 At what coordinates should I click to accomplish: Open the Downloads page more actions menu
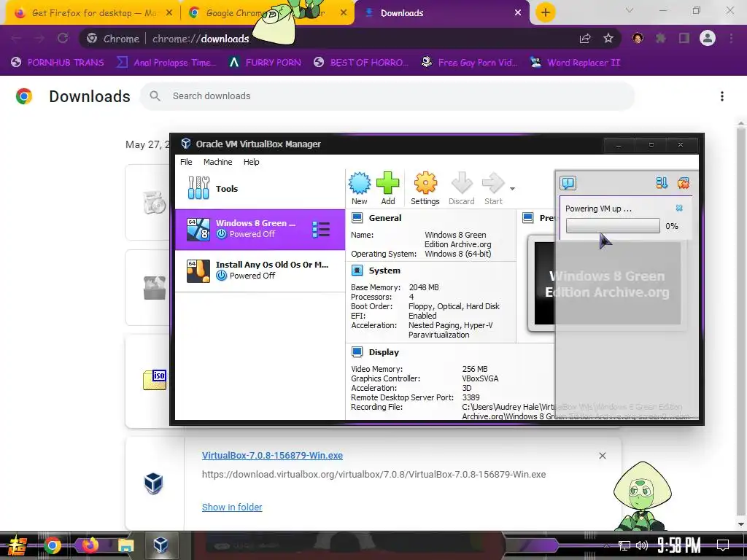(722, 96)
